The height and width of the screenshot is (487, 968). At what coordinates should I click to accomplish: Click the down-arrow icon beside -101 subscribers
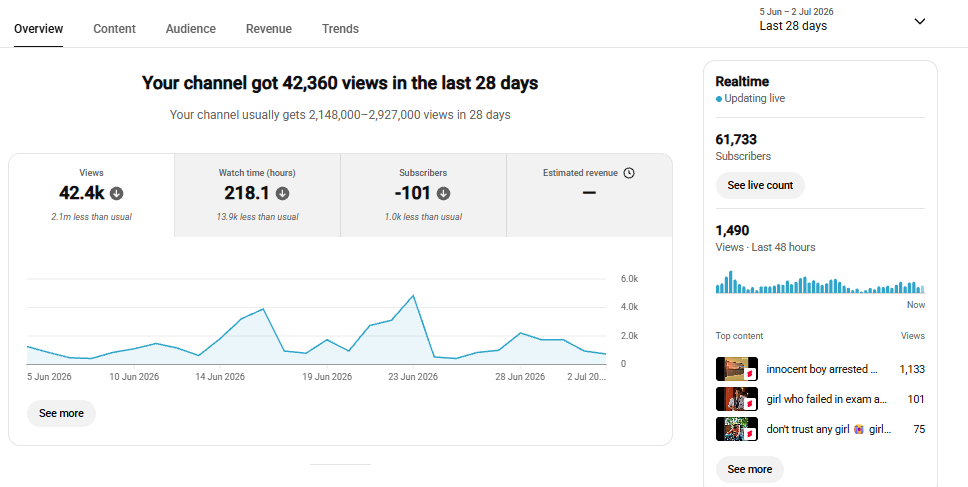443,194
